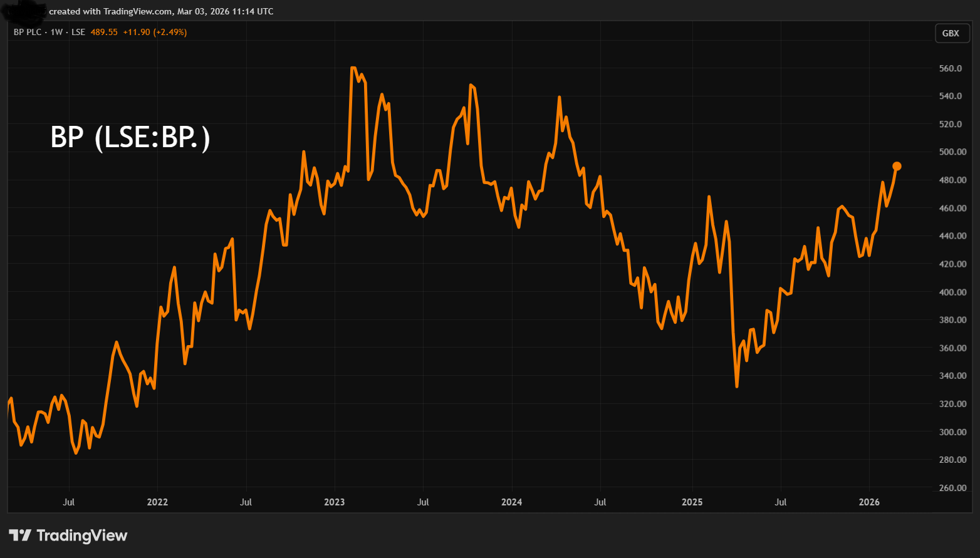Click the 2023 label on time axis
This screenshot has width=980, height=558.
tap(334, 502)
